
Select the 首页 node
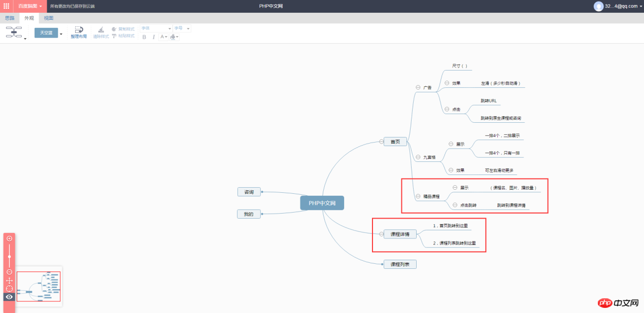point(395,142)
